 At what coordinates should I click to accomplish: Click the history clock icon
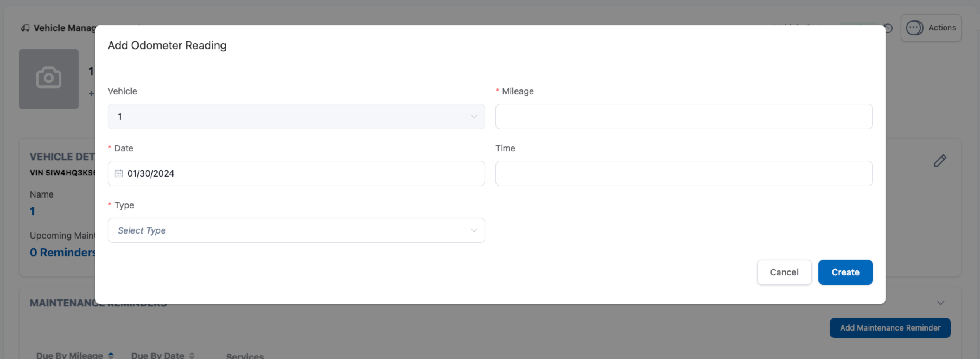click(x=888, y=28)
